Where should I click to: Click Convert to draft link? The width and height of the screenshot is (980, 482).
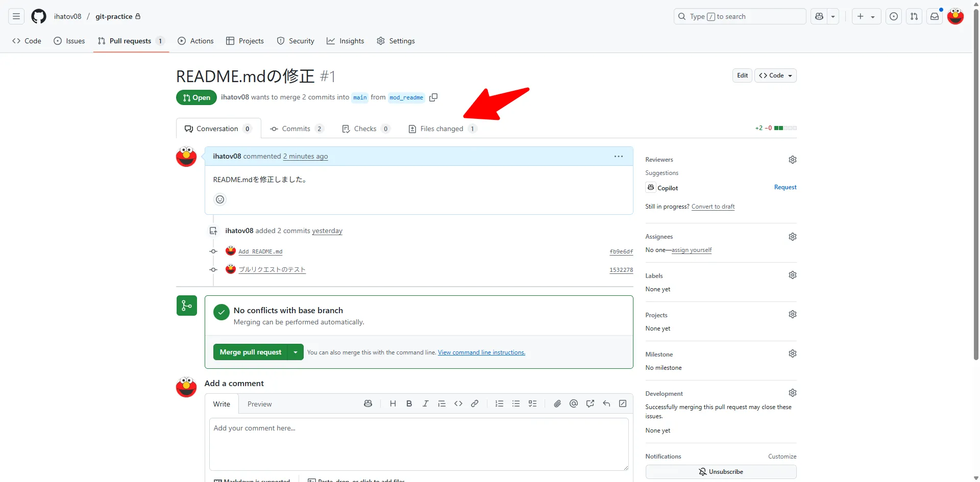[713, 207]
